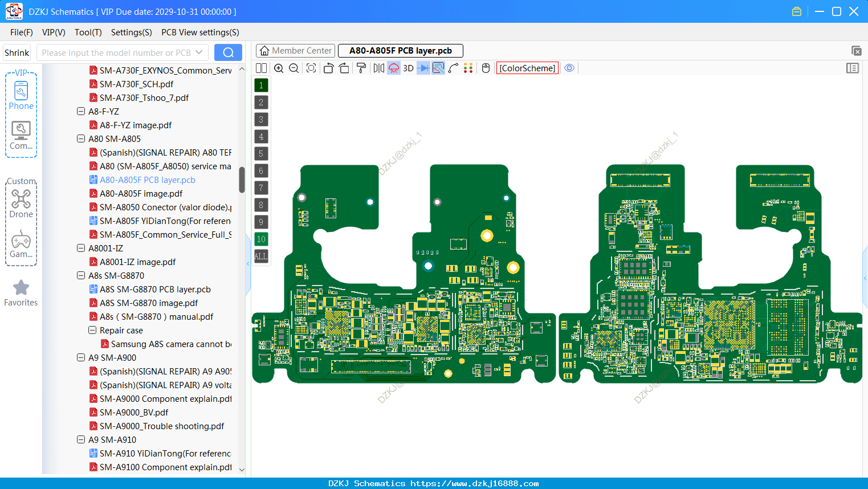The width and height of the screenshot is (868, 489).
Task: Open the search field dropdown arrow
Action: [199, 53]
